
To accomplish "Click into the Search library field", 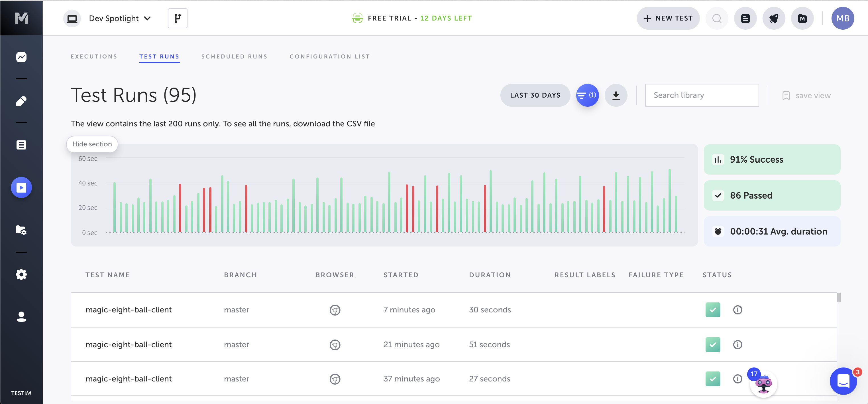I will (702, 95).
